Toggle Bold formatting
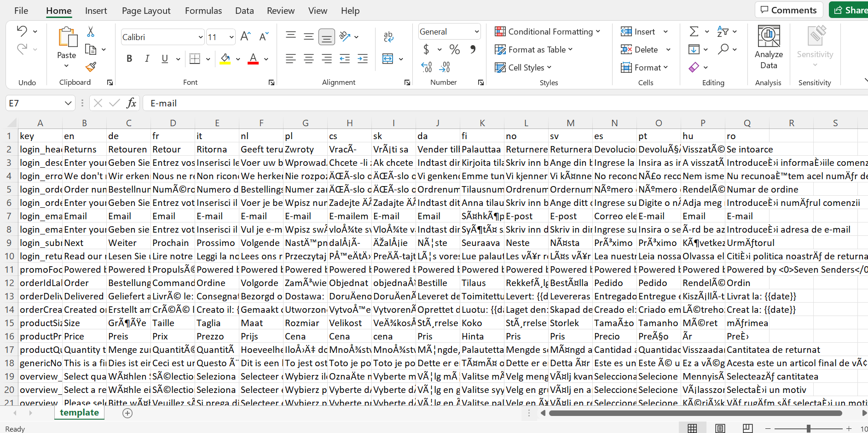868x433 pixels. click(x=129, y=59)
